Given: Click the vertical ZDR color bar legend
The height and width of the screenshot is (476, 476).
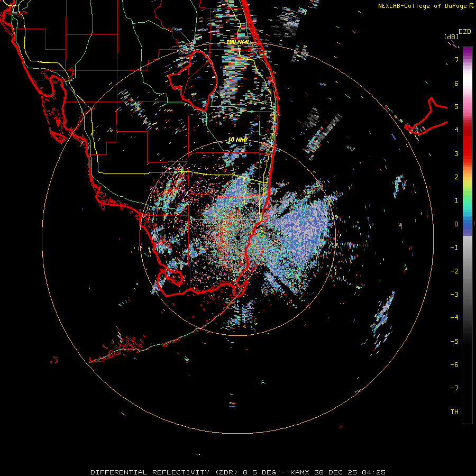Looking at the screenshot, I should (467, 235).
